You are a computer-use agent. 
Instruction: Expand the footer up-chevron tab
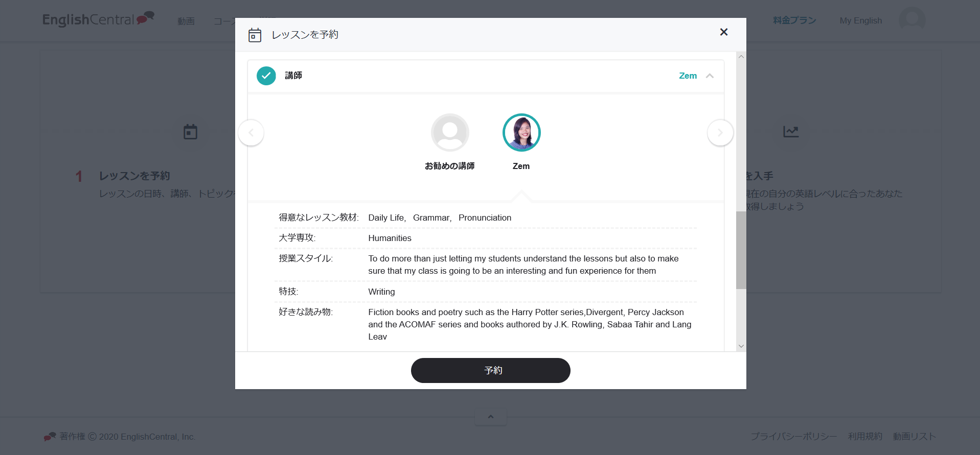(x=490, y=417)
